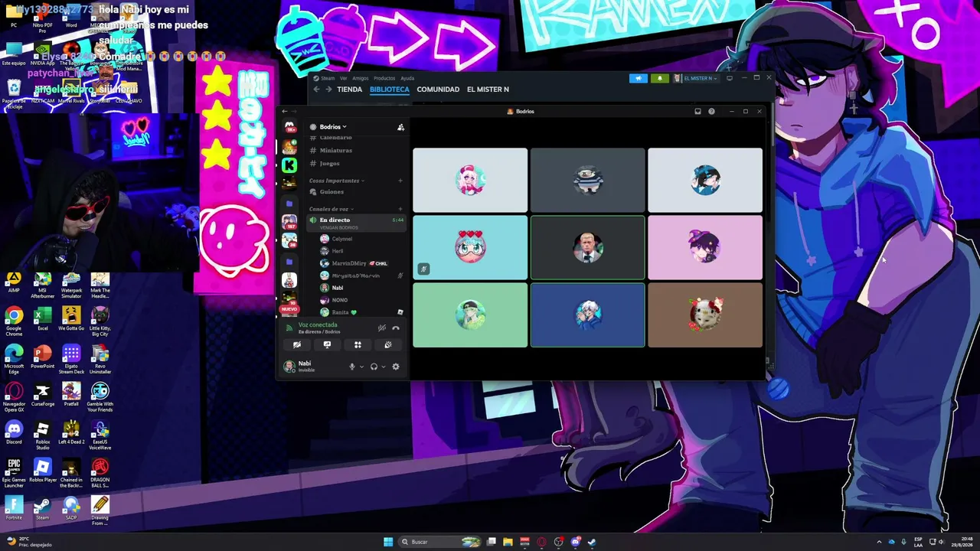Open the Productos menu in Steam
Screen dimensions: 980x551
(x=384, y=78)
